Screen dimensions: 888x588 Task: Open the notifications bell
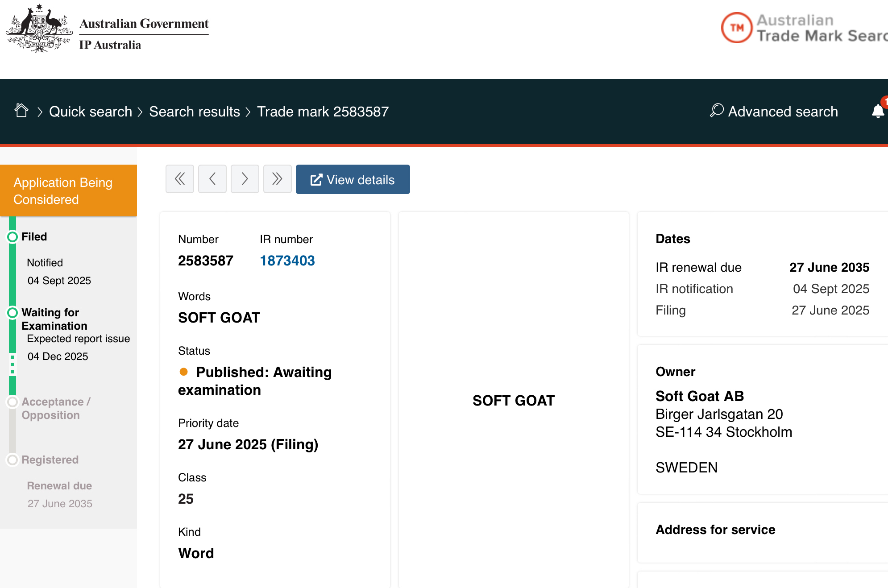[x=878, y=111]
